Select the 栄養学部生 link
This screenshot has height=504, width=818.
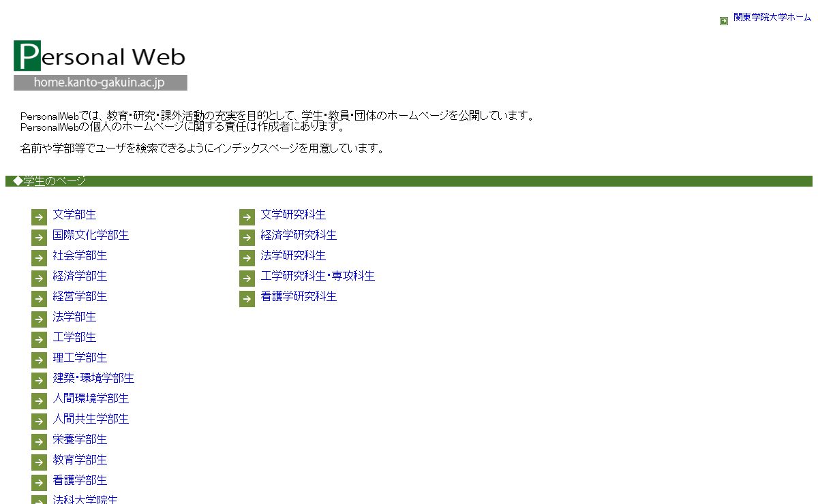coord(80,439)
